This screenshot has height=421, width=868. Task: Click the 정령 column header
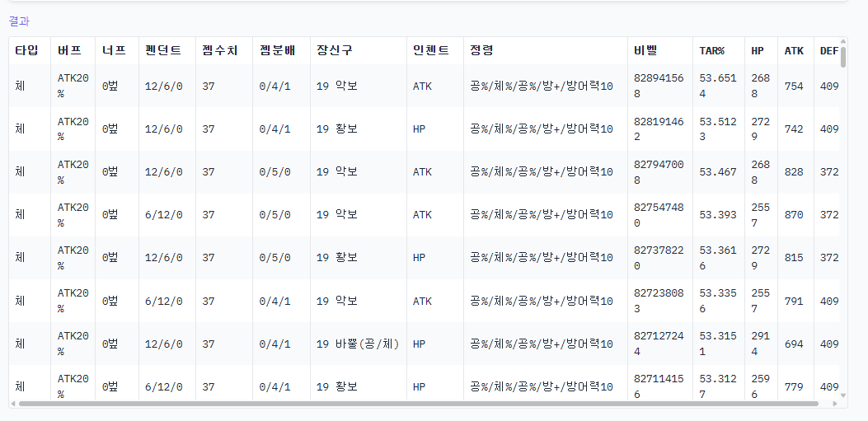(x=482, y=50)
